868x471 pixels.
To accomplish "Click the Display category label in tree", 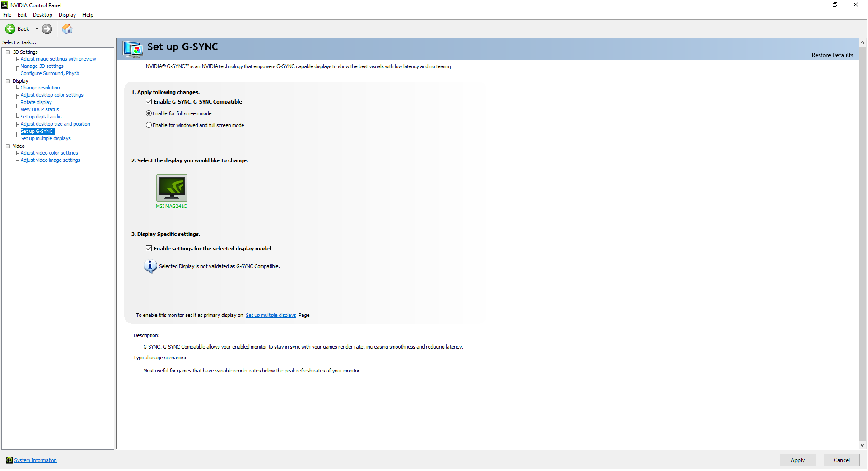I will pos(20,81).
